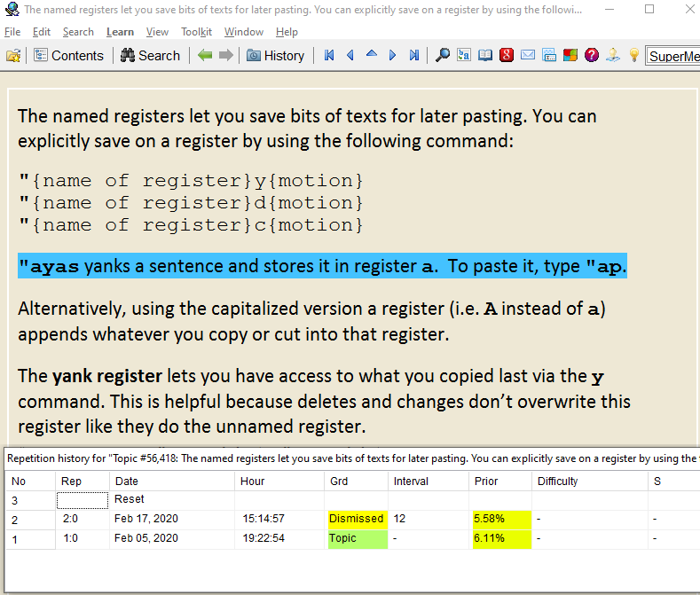Select the Dismissed grade cell

pyautogui.click(x=356, y=519)
